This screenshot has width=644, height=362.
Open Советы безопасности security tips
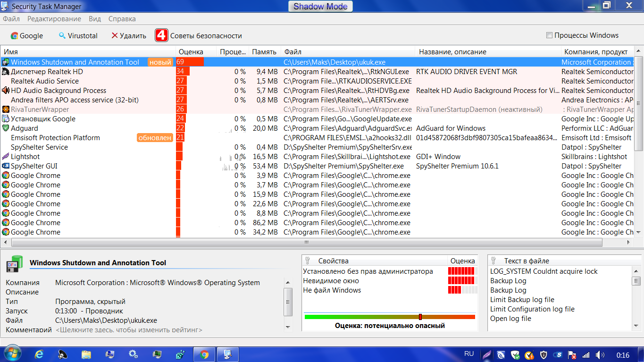206,35
